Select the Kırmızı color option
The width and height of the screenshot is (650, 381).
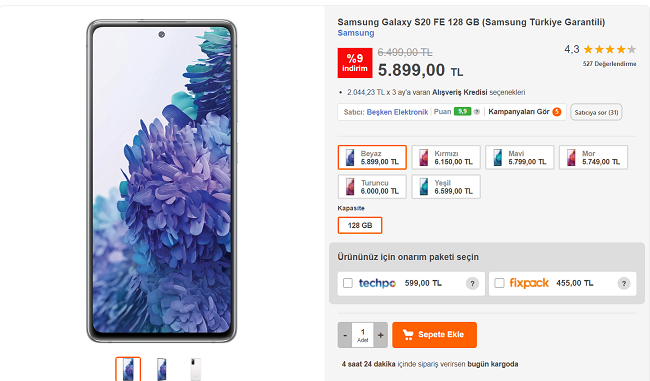(446, 158)
